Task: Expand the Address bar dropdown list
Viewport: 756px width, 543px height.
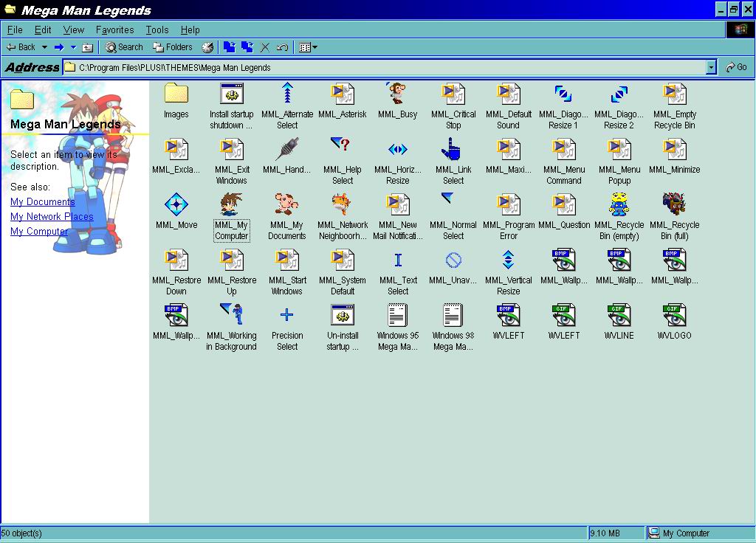Action: point(711,67)
